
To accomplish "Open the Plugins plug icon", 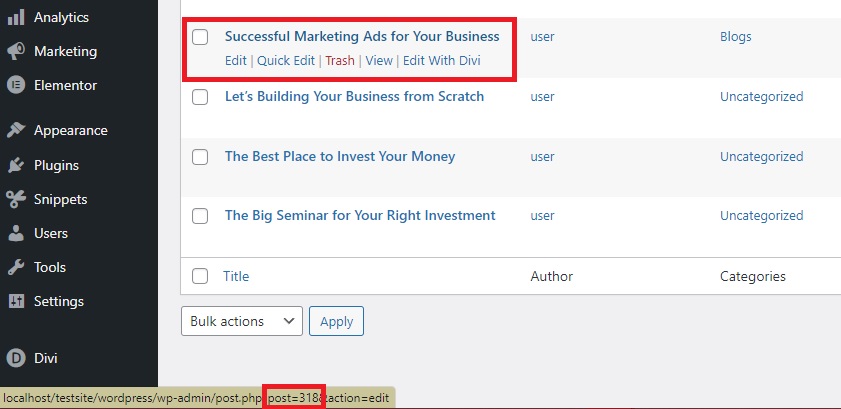I will pyautogui.click(x=16, y=165).
